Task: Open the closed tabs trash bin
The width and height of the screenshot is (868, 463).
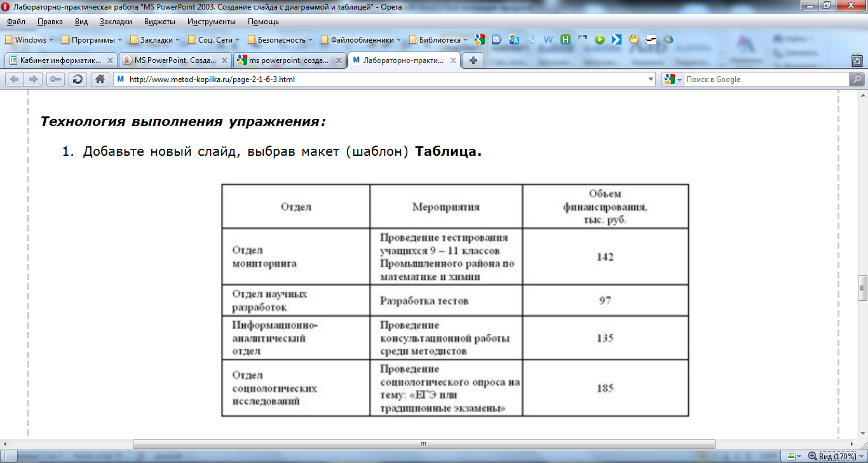Action: point(857,60)
